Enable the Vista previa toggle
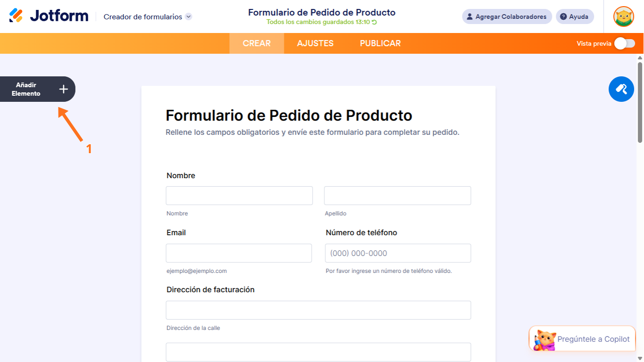The width and height of the screenshot is (644, 362). 624,43
